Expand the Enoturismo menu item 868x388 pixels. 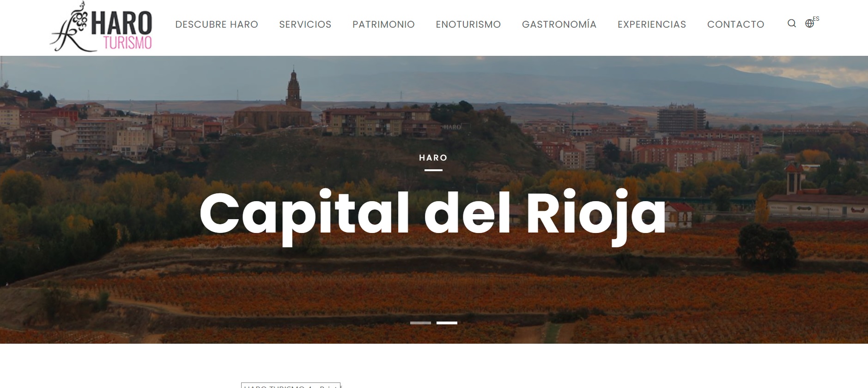468,24
